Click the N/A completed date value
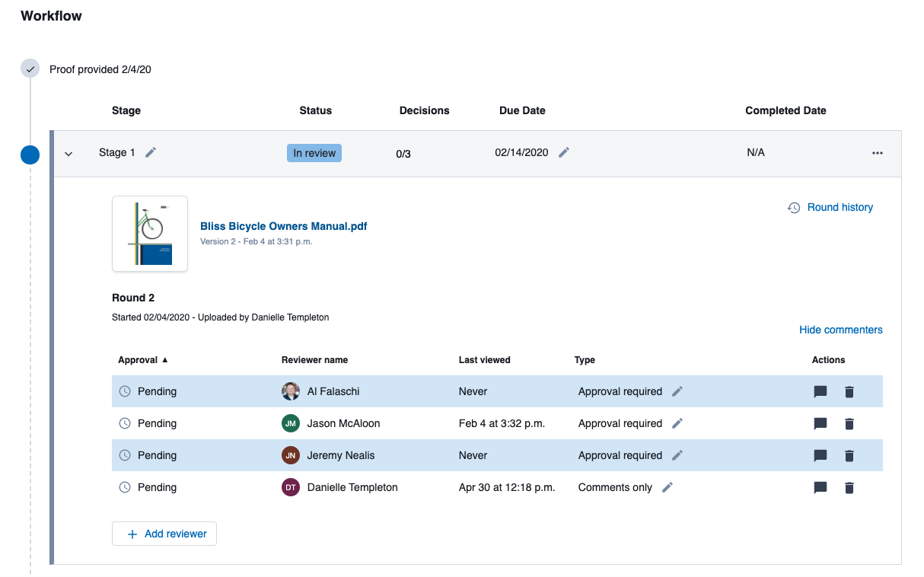Image resolution: width=924 pixels, height=577 pixels. (x=756, y=152)
